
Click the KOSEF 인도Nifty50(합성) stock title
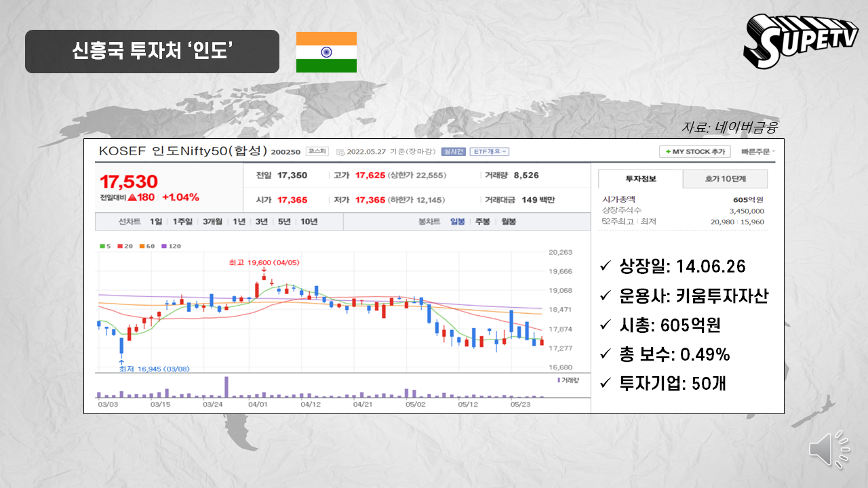tap(183, 151)
